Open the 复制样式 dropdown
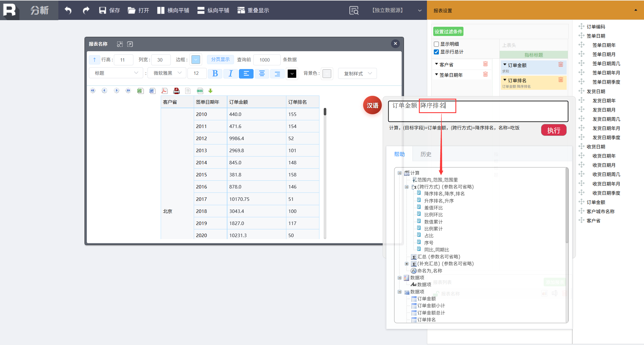Image resolution: width=644 pixels, height=345 pixels. (x=357, y=74)
